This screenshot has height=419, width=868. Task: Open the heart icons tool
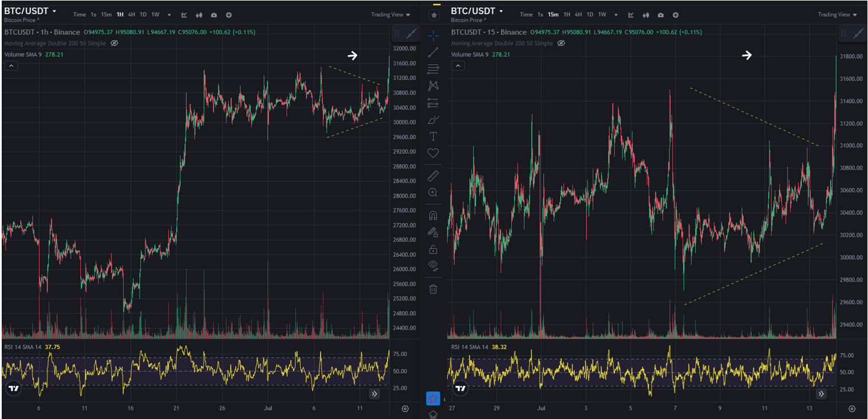(433, 153)
